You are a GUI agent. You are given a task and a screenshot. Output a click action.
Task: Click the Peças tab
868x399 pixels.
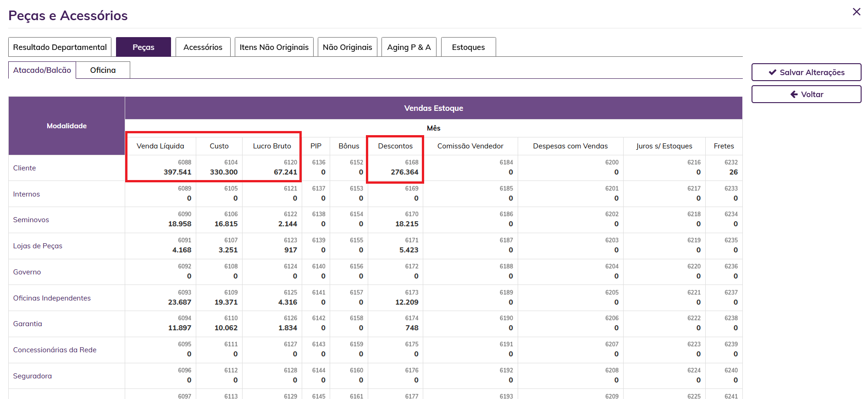pos(143,47)
